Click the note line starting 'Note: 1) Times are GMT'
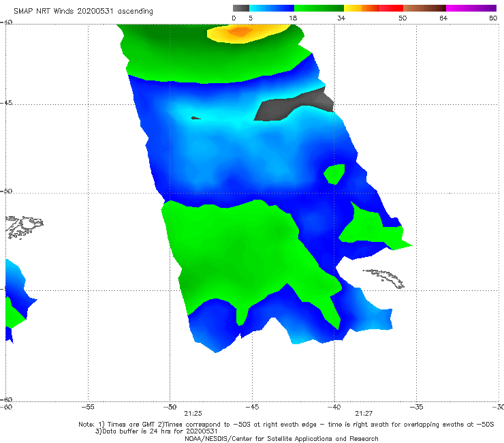 point(286,425)
